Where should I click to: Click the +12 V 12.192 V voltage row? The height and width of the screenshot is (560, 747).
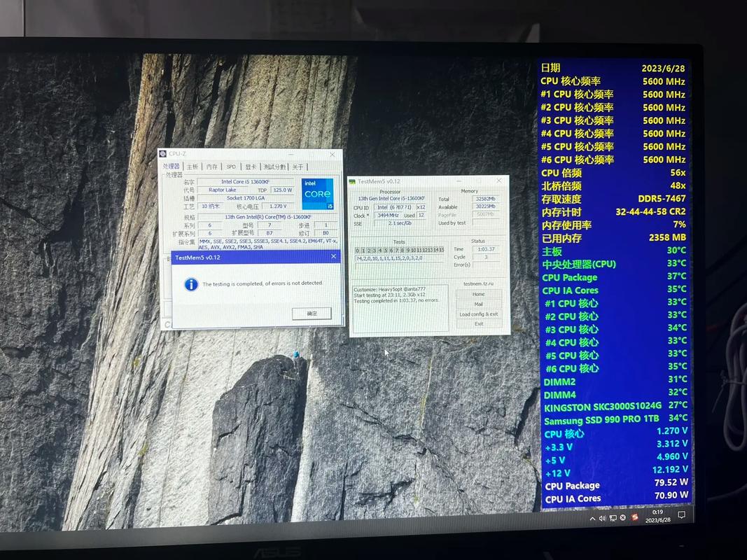click(x=617, y=471)
